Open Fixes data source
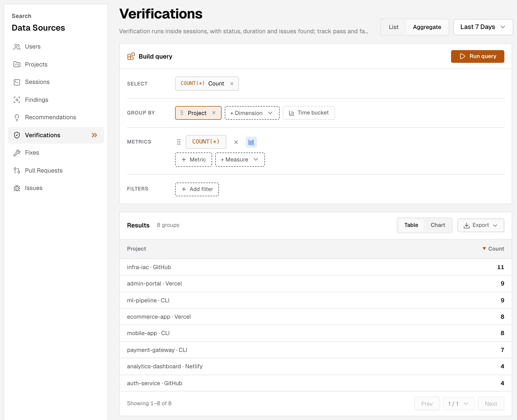Viewport: 517px width, 420px height. pos(56,153)
